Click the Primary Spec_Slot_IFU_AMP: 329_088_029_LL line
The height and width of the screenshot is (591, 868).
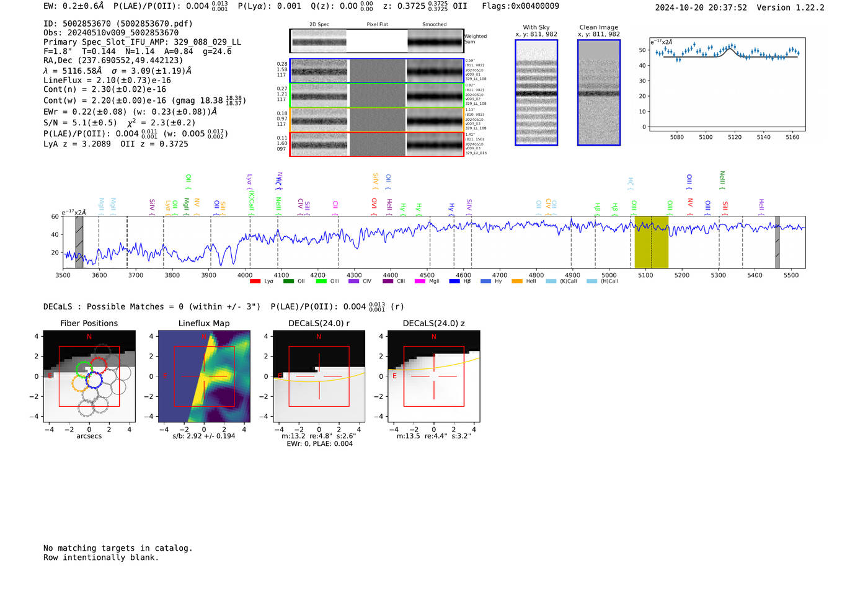coord(142,42)
